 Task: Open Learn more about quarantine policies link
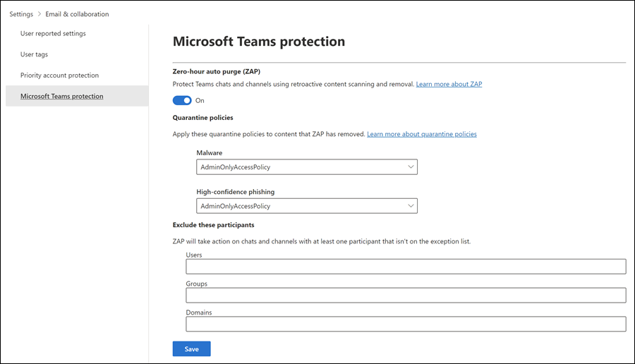421,134
